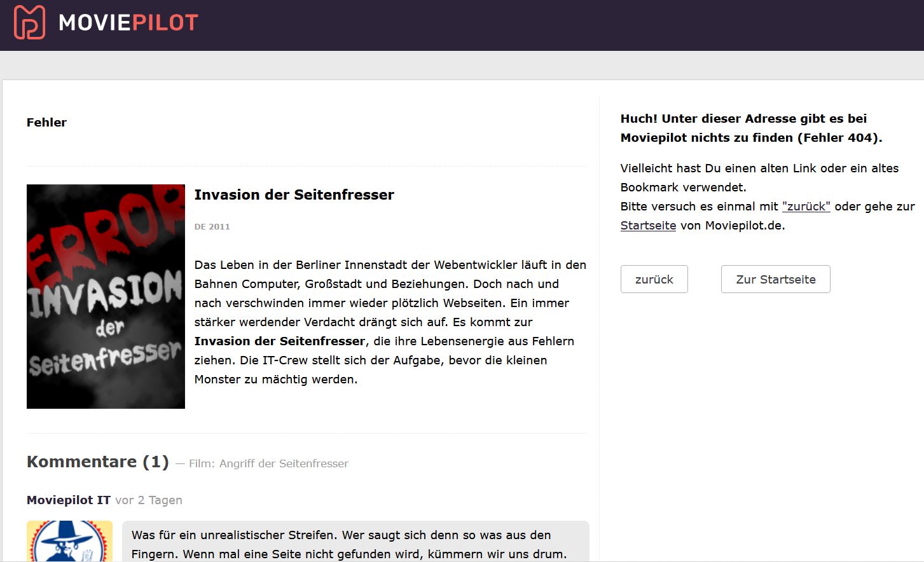924x562 pixels.
Task: Open the "Invasion der Seitenfresser" title
Action: pyautogui.click(x=294, y=195)
